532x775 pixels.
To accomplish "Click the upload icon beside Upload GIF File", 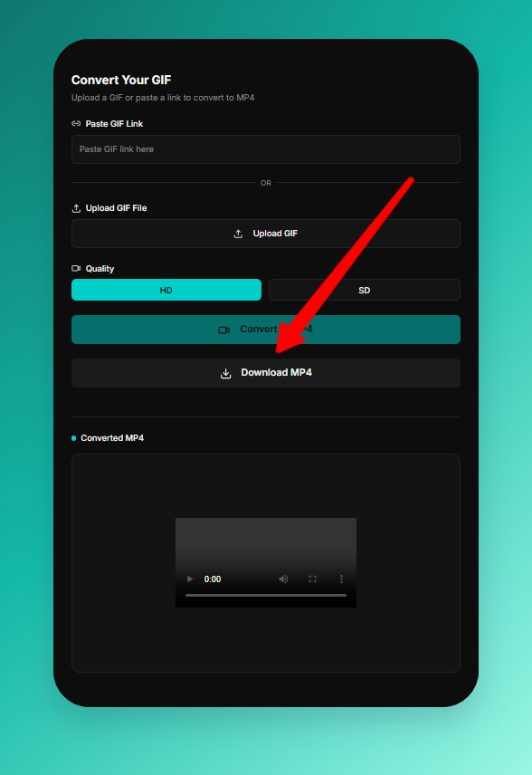I will 76,208.
